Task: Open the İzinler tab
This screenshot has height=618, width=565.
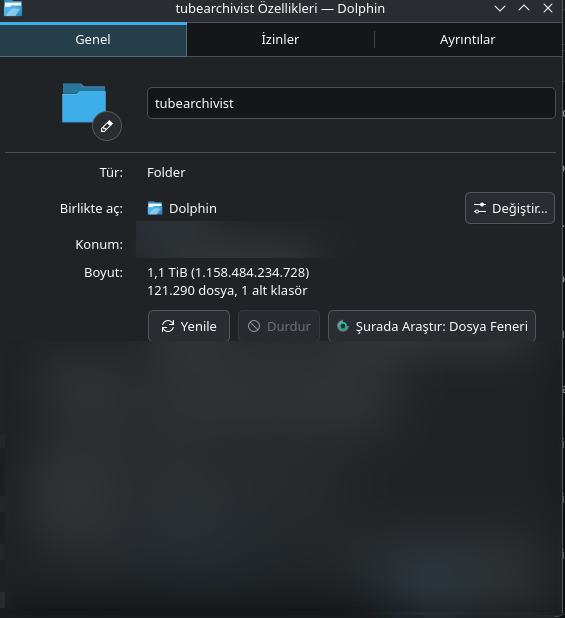Action: coord(280,39)
